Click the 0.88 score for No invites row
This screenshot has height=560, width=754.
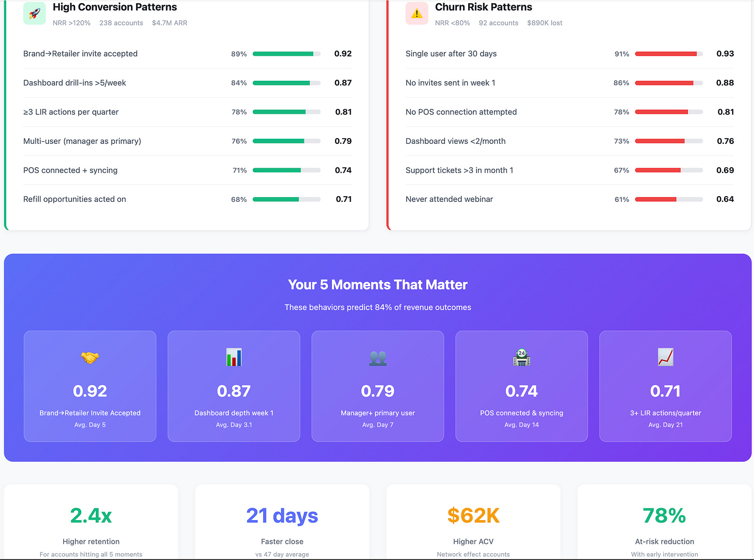coord(725,83)
